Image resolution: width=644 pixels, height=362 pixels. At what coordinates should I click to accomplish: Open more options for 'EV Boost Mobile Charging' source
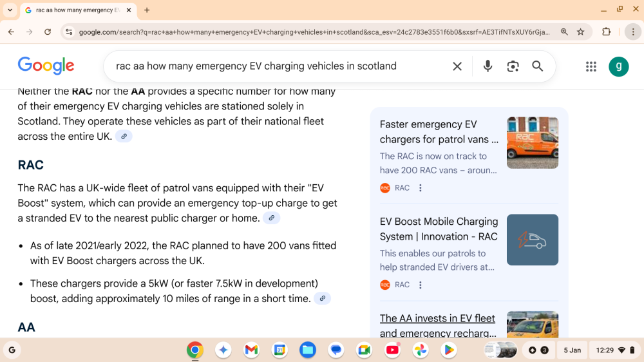click(420, 285)
